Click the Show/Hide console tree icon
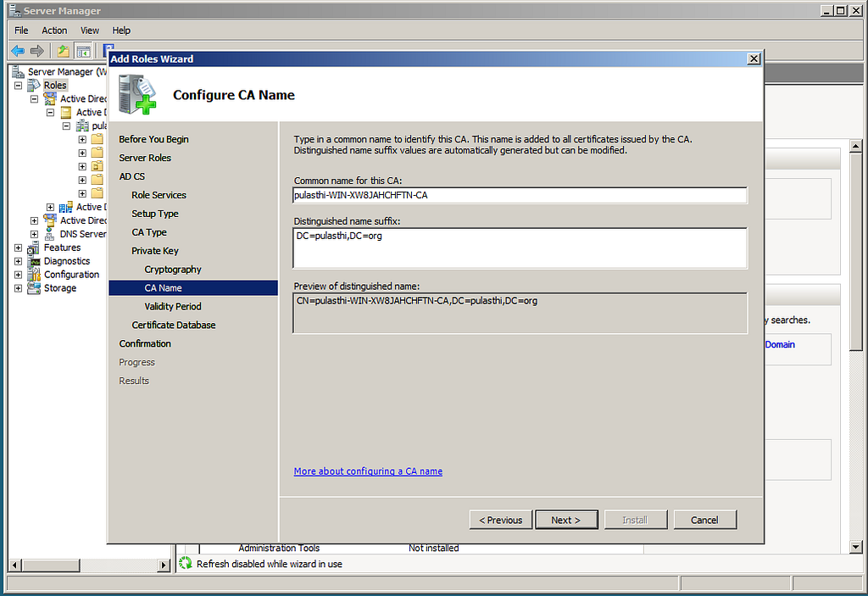This screenshot has width=868, height=596. pyautogui.click(x=84, y=52)
